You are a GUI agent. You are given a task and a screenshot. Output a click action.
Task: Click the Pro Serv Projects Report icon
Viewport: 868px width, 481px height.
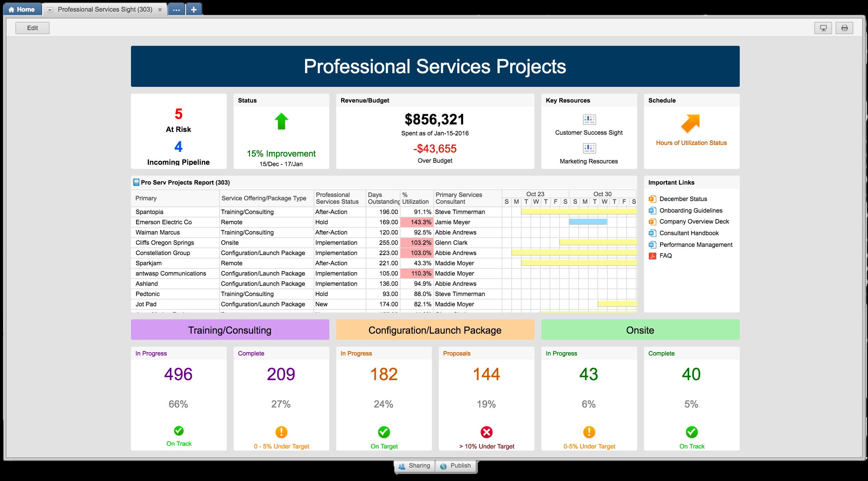(x=136, y=182)
